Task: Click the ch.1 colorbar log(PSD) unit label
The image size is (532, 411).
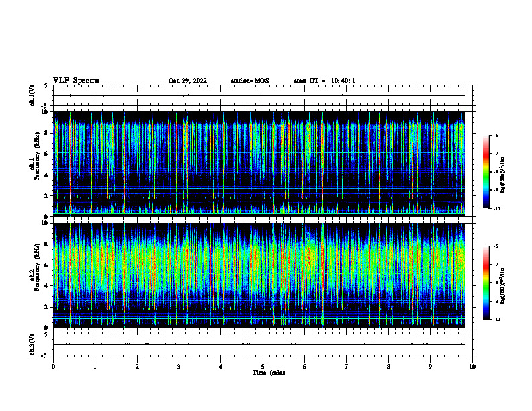Action: pyautogui.click(x=503, y=175)
